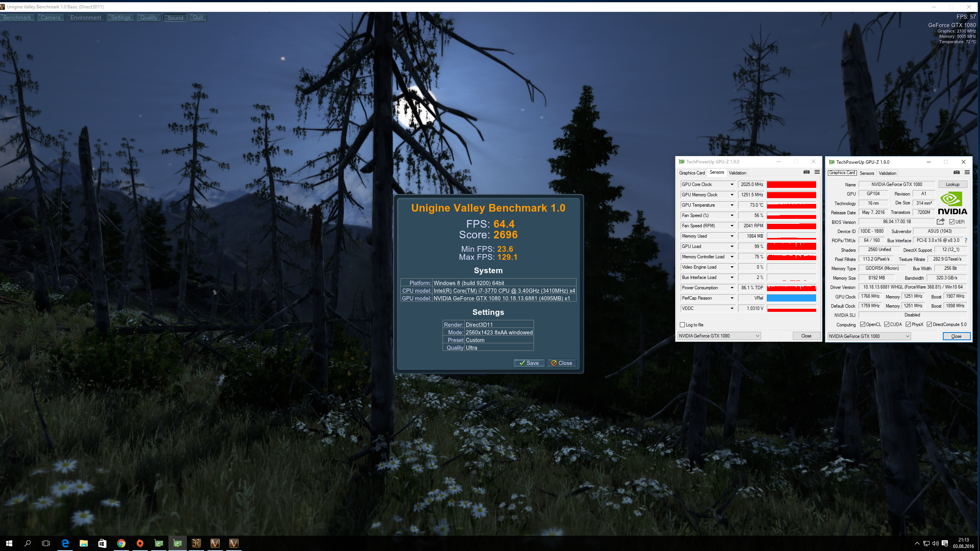Open Windows Store from taskbar
The height and width of the screenshot is (551, 980).
[x=102, y=543]
